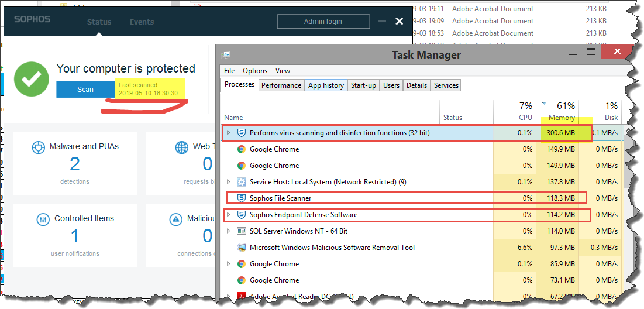Expand the Service Host: Local System group
Image resolution: width=644 pixels, height=309 pixels.
point(229,182)
